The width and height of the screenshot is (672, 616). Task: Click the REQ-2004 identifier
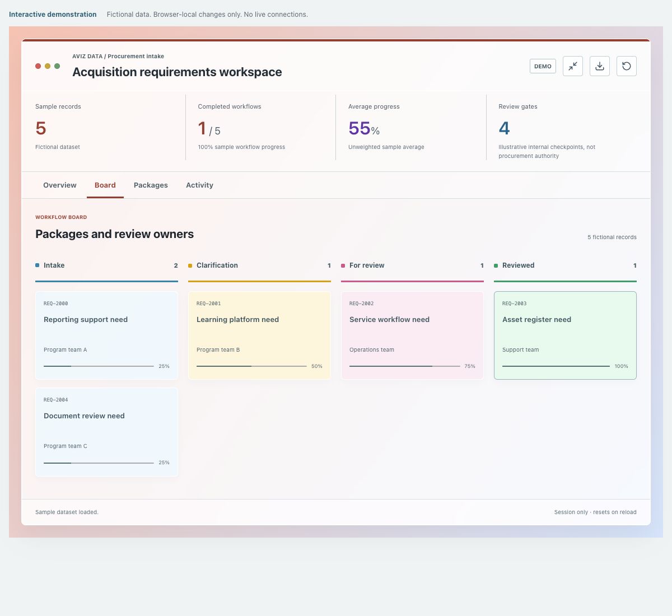click(x=56, y=400)
